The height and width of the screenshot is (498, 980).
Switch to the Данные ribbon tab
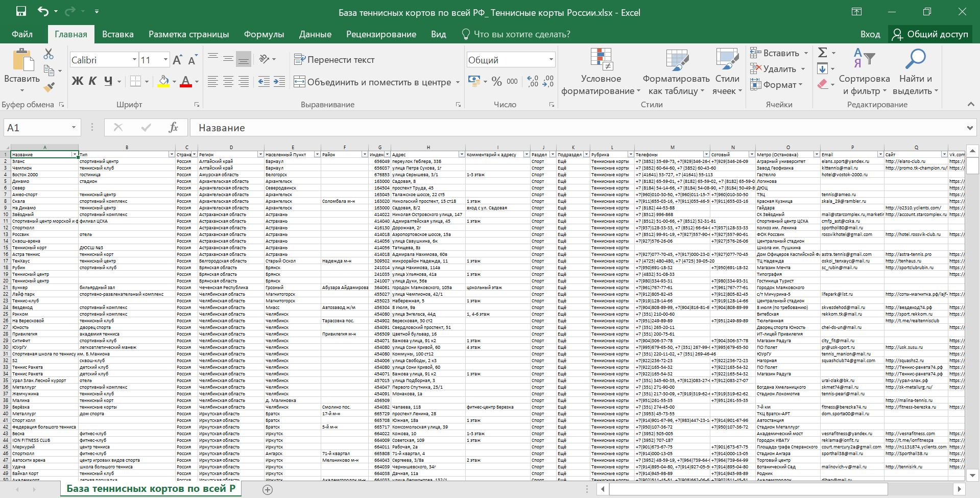coord(315,34)
